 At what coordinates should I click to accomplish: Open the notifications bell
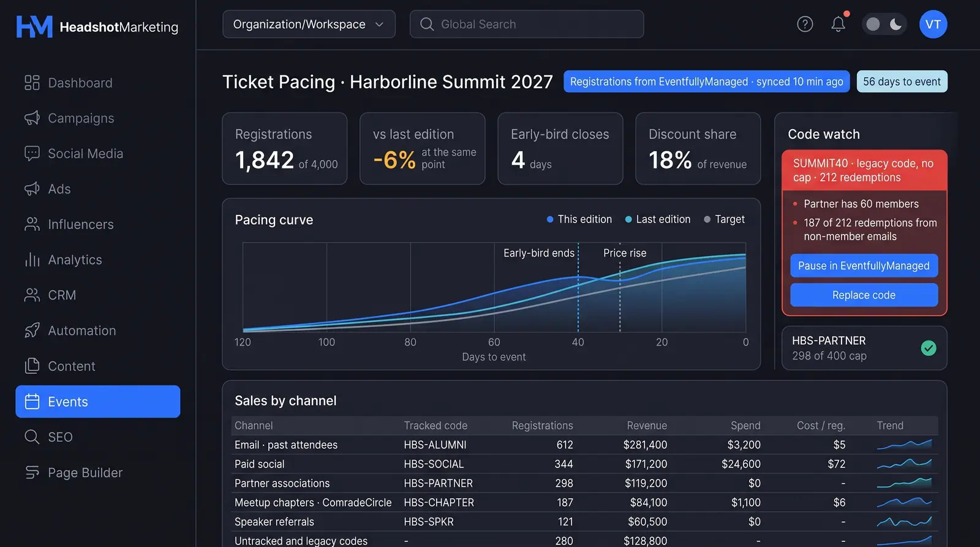click(x=838, y=24)
